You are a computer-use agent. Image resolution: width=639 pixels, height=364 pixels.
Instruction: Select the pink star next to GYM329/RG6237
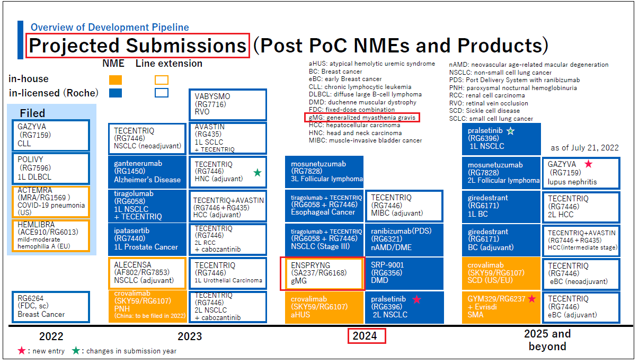coord(532,299)
